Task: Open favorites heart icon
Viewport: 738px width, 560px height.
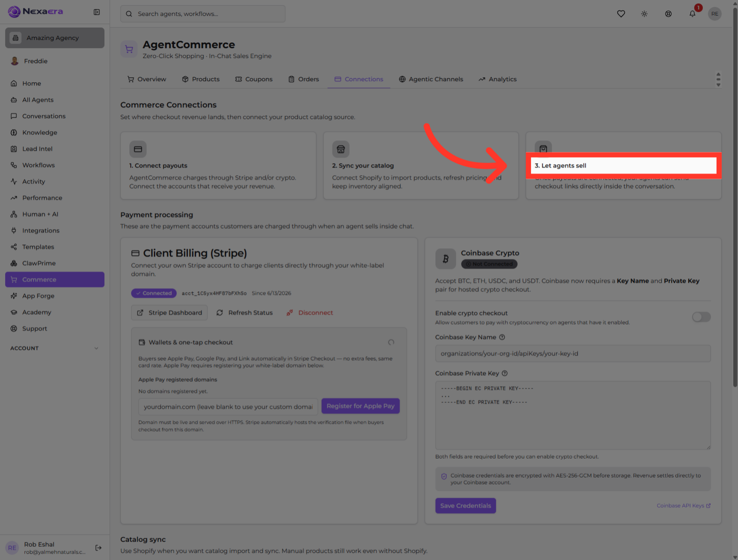Action: 621,14
